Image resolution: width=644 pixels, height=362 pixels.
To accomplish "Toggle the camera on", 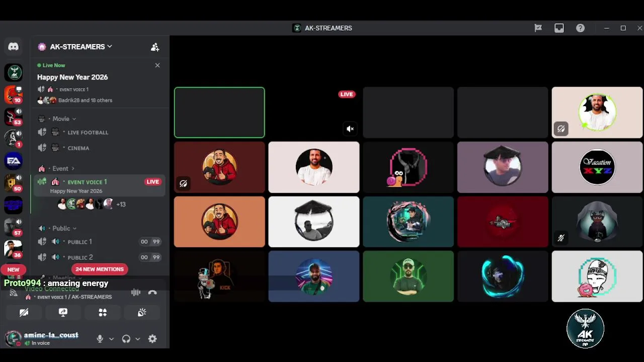I will point(24,313).
